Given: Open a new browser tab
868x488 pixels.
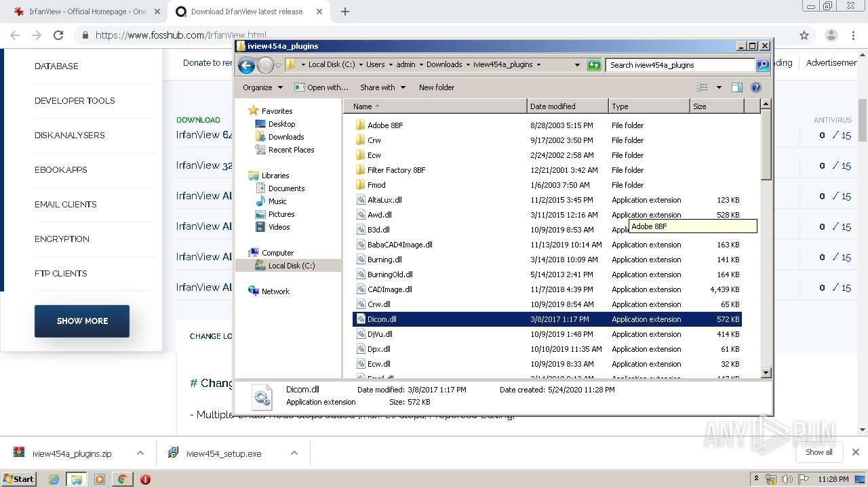Looking at the screenshot, I should coord(345,12).
